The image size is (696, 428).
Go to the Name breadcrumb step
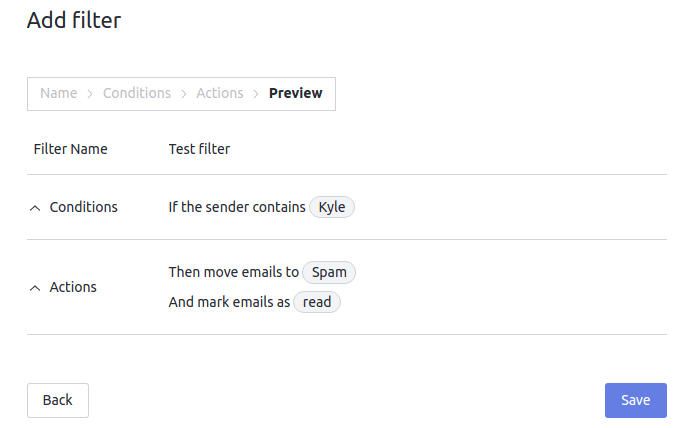pyautogui.click(x=58, y=93)
